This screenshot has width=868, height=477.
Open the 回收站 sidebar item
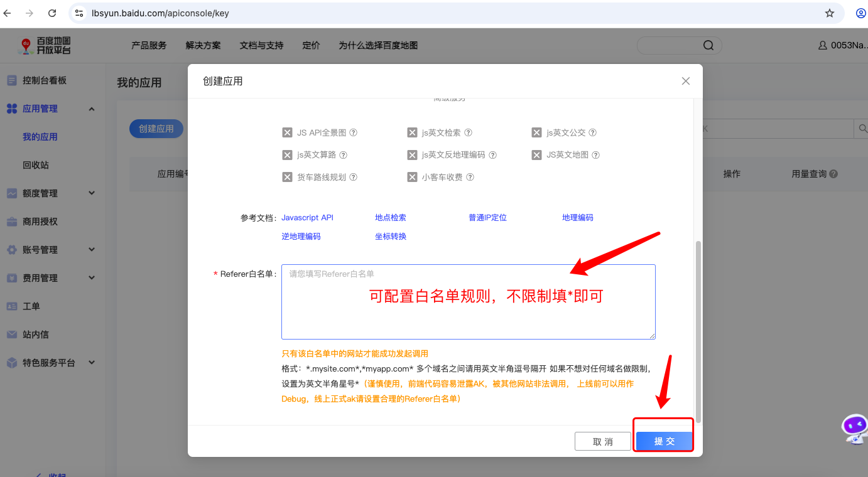click(x=36, y=165)
